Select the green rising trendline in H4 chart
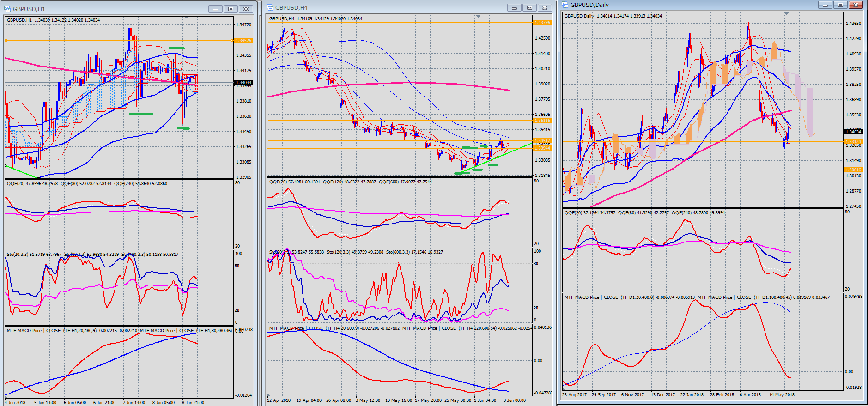868x406 pixels. [x=496, y=158]
